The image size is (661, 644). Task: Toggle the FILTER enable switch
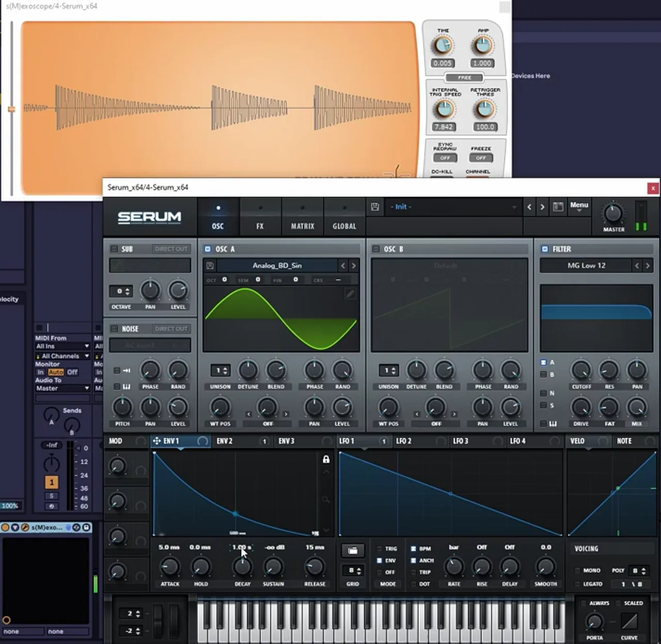coord(544,249)
